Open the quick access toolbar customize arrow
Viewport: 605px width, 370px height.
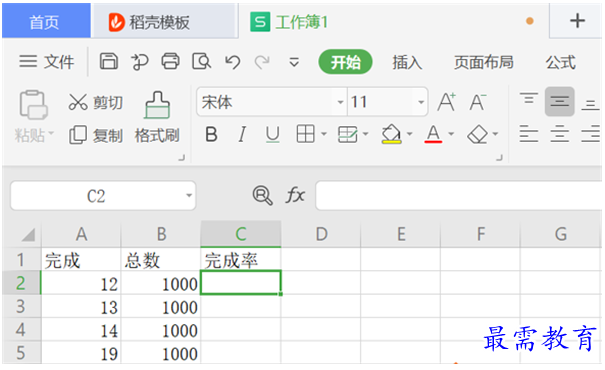(x=294, y=62)
